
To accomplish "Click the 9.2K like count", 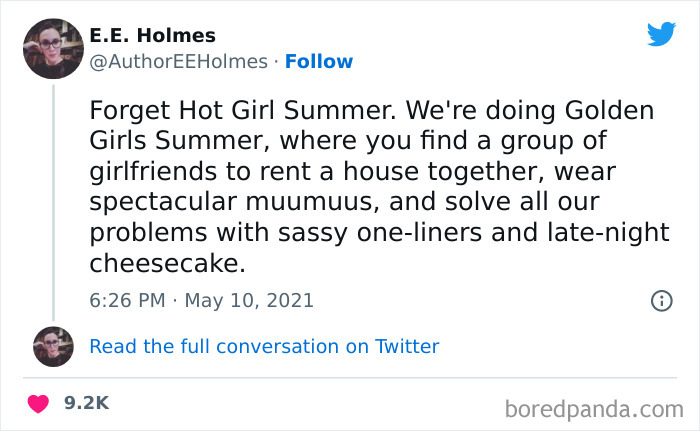I will click(x=85, y=403).
